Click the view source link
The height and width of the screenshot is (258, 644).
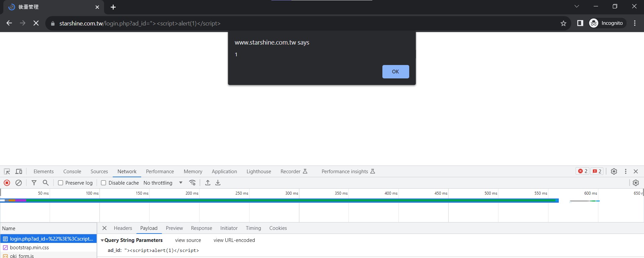[x=188, y=240]
